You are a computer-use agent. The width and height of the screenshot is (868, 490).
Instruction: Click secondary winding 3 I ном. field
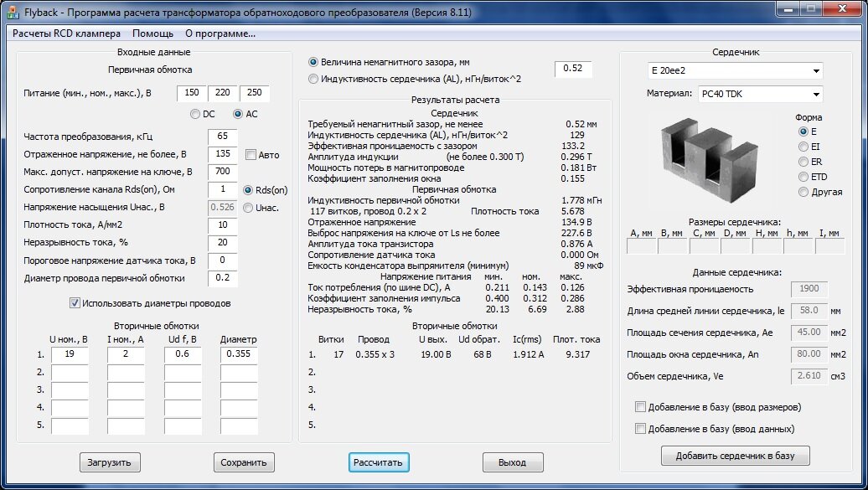(x=126, y=389)
